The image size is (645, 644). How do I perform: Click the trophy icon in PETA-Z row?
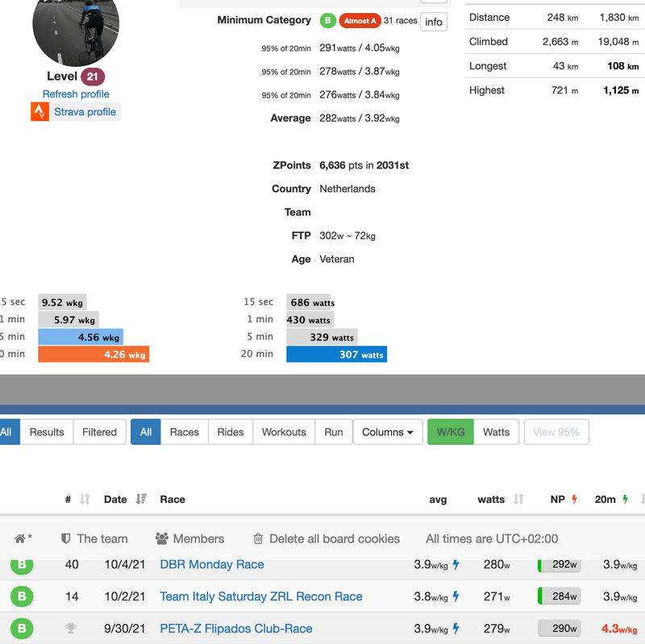coord(71,629)
